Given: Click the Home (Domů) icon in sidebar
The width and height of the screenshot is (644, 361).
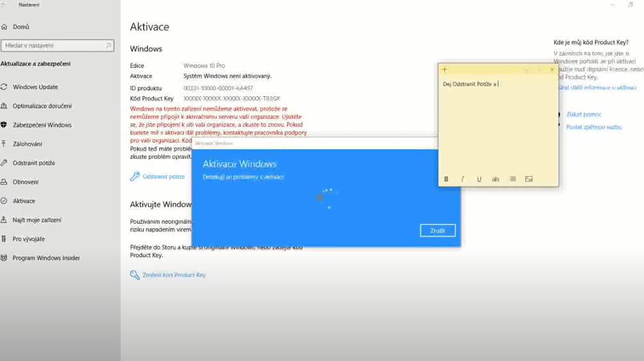Looking at the screenshot, I should [x=4, y=27].
